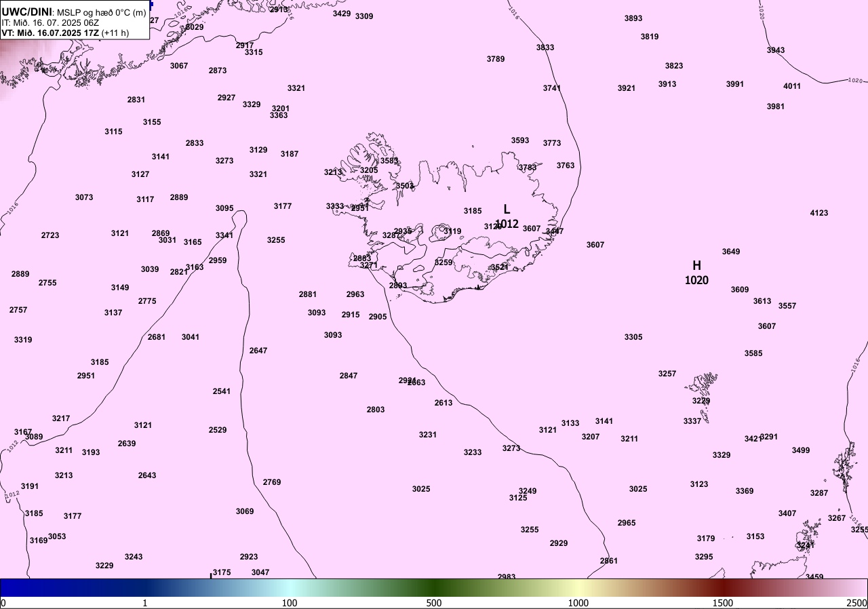
Task: Click the value 3741
Action: [x=552, y=88]
